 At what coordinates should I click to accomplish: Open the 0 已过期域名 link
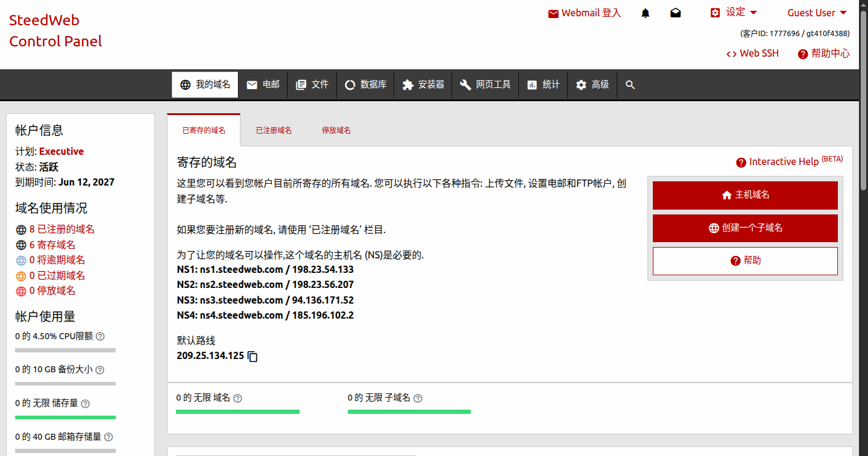(x=57, y=276)
